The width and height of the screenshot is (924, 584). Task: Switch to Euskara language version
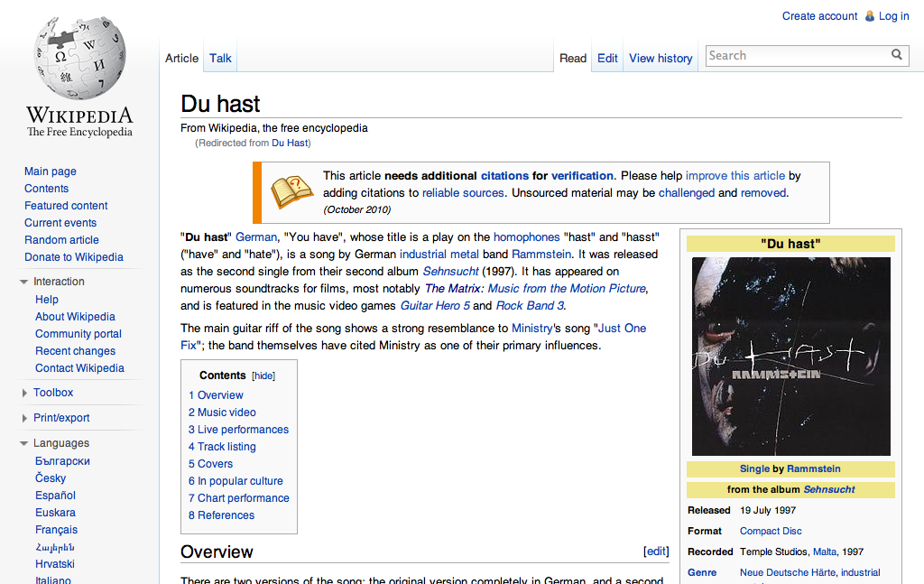tap(55, 512)
